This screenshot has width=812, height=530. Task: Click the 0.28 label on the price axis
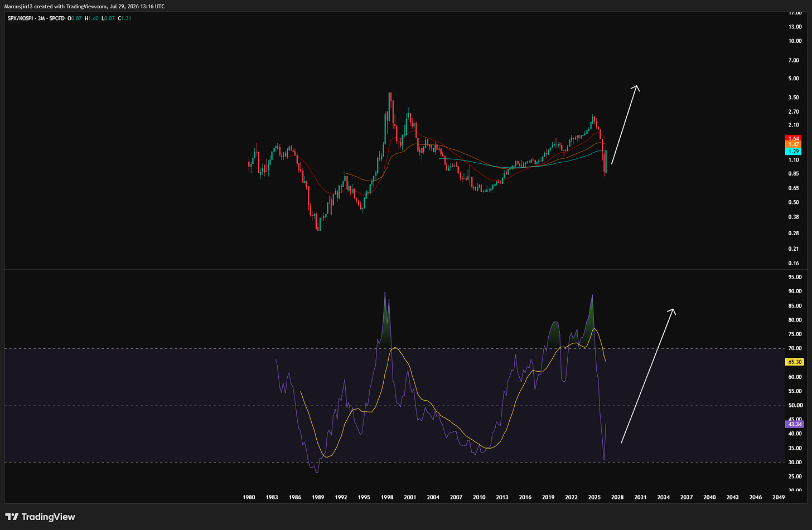[795, 234]
